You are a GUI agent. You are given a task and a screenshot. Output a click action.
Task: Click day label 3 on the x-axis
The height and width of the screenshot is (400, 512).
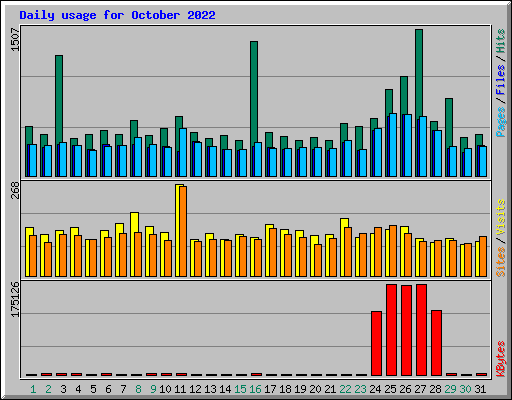pyautogui.click(x=63, y=389)
